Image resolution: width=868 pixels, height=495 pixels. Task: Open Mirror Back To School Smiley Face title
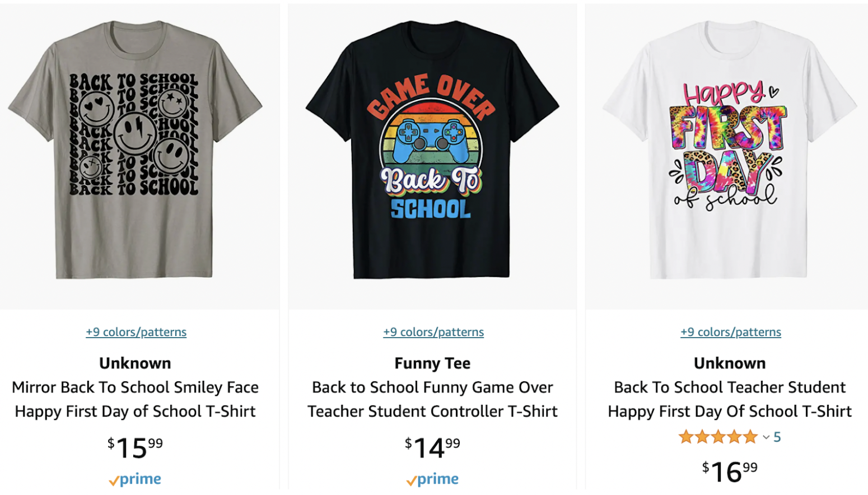pyautogui.click(x=135, y=399)
